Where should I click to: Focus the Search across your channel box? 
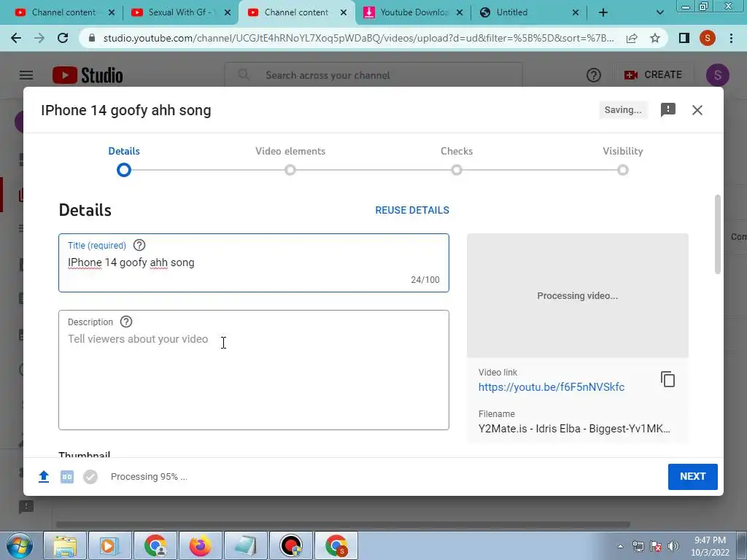[373, 75]
